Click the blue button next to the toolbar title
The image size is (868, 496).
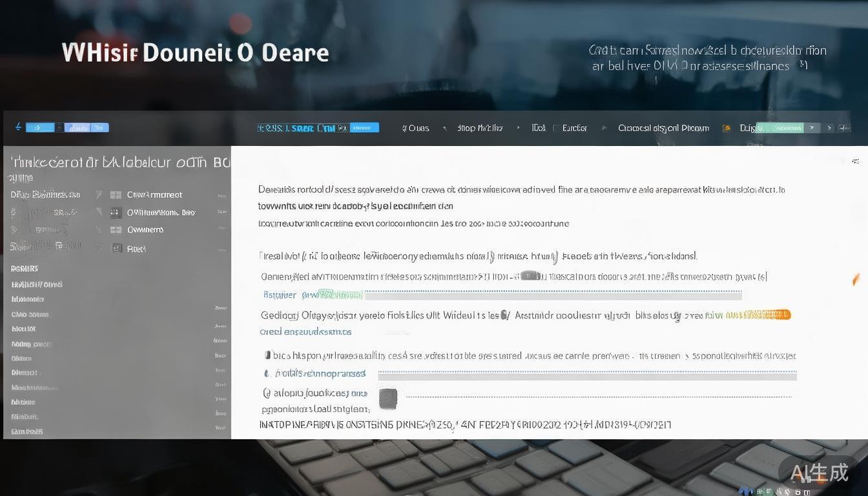pyautogui.click(x=364, y=128)
